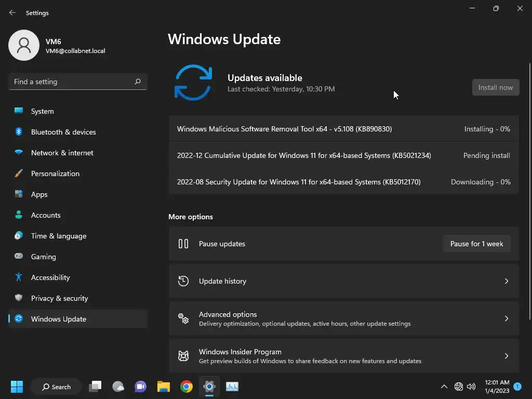532x399 pixels.
Task: Click the large blue update refresh icon
Action: coord(193,83)
